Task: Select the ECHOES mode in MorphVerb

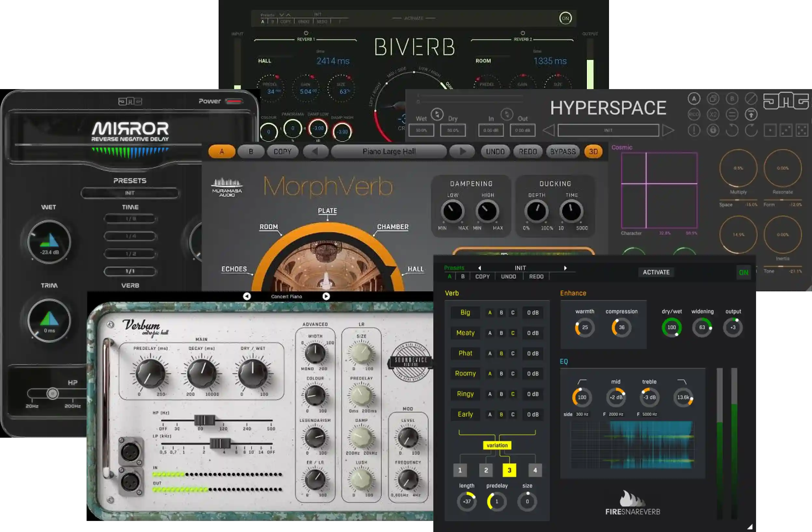Action: (234, 269)
